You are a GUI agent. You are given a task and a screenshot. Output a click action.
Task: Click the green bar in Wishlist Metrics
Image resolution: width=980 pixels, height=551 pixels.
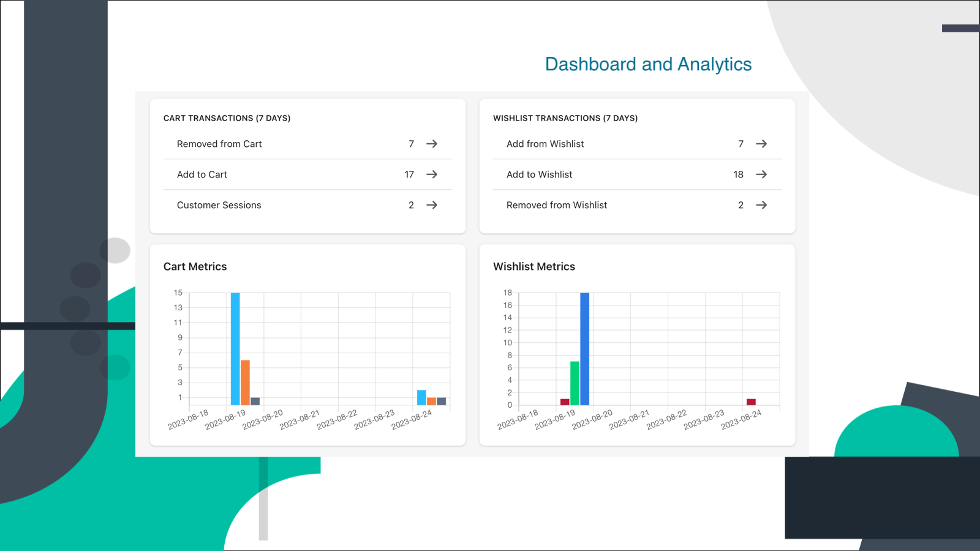click(x=575, y=383)
